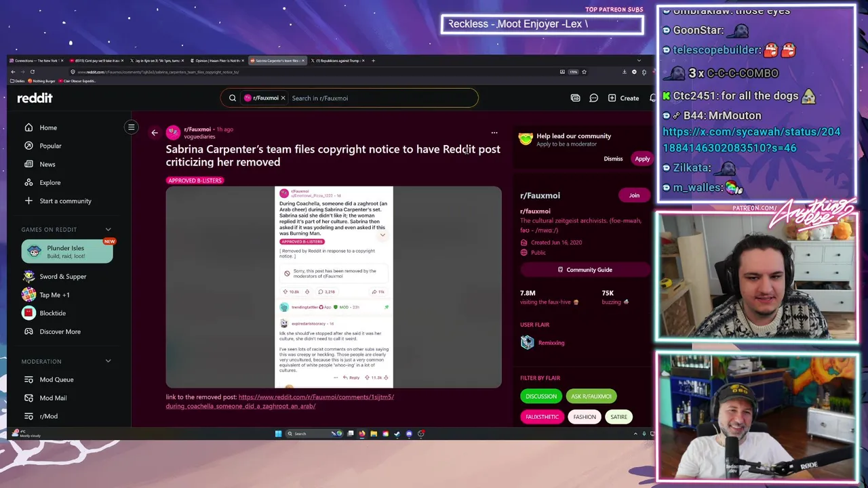Open the list all tabs dropdown
Viewport: 868px width, 488px height.
(x=638, y=60)
